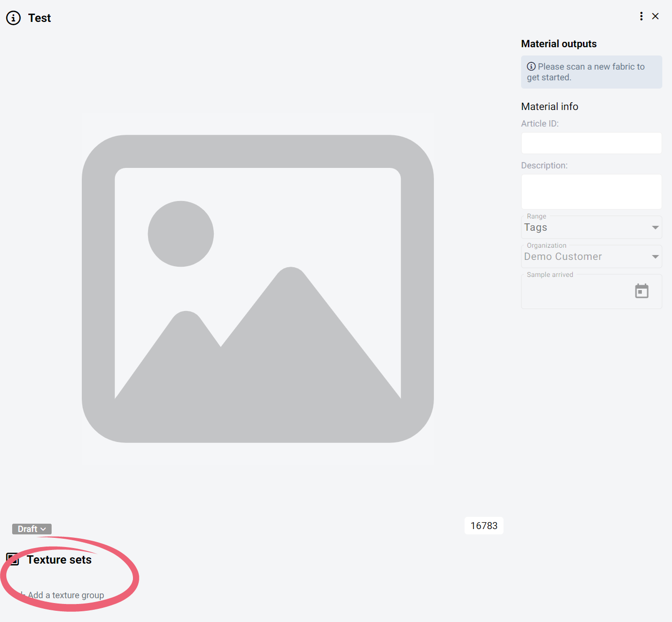
Task: Focus the Description text area
Action: click(591, 192)
